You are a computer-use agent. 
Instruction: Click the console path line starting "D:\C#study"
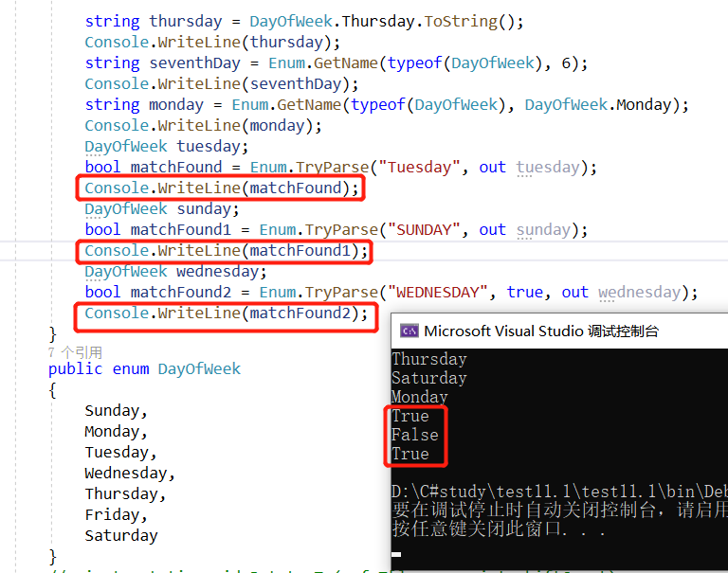pos(559,492)
